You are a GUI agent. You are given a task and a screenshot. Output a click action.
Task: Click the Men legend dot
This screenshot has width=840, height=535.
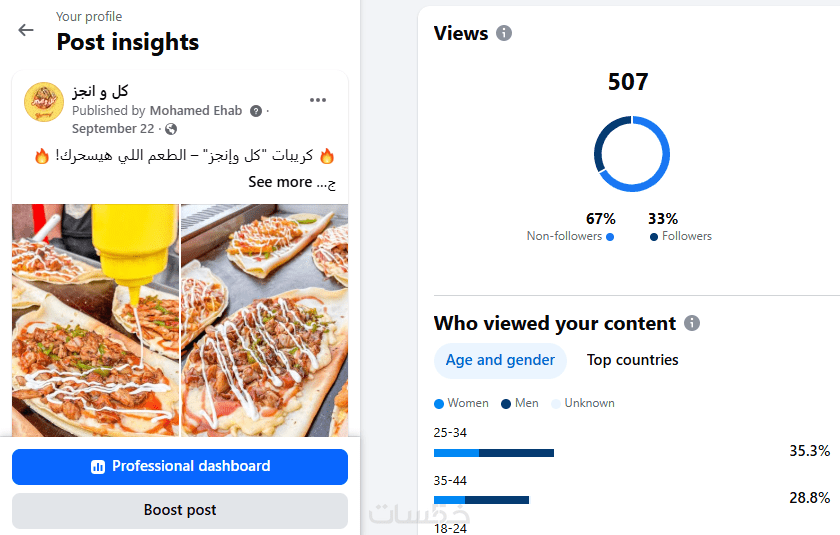point(506,404)
